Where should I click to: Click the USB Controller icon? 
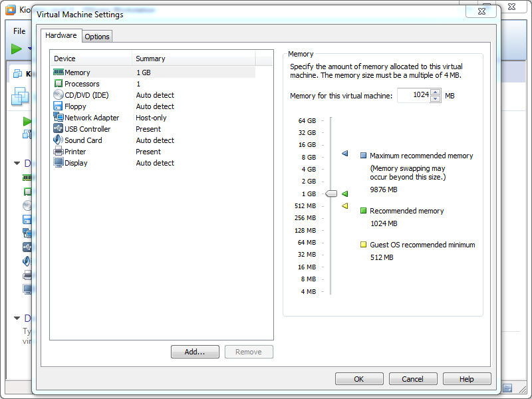pos(59,129)
